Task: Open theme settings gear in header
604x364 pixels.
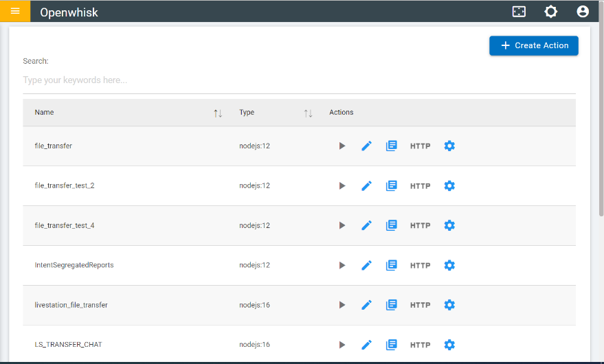Action: 551,12
